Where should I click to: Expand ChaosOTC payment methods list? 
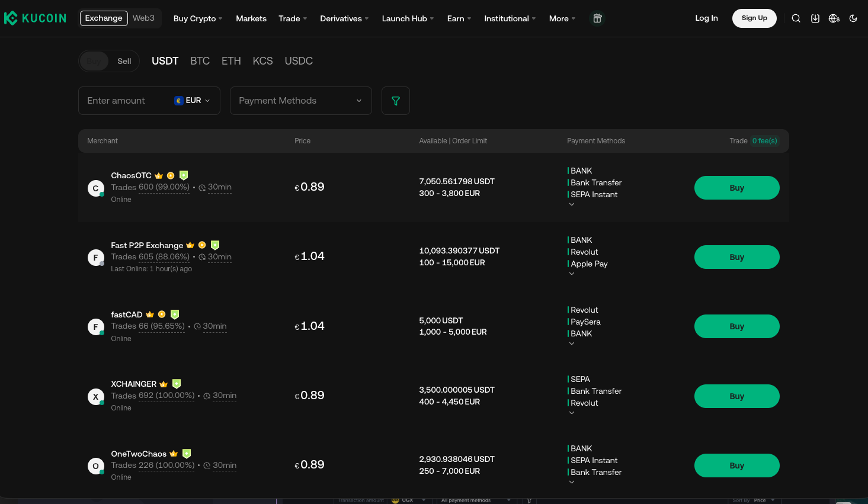(x=572, y=204)
